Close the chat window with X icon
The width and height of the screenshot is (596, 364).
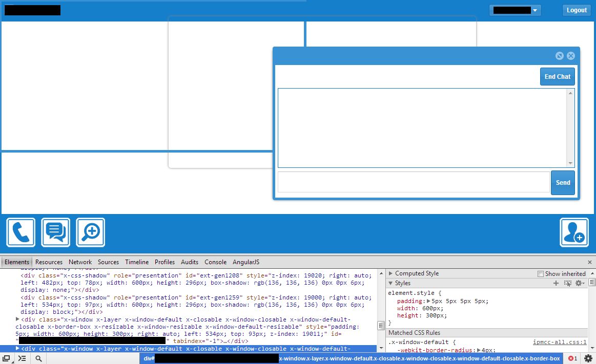tap(571, 56)
